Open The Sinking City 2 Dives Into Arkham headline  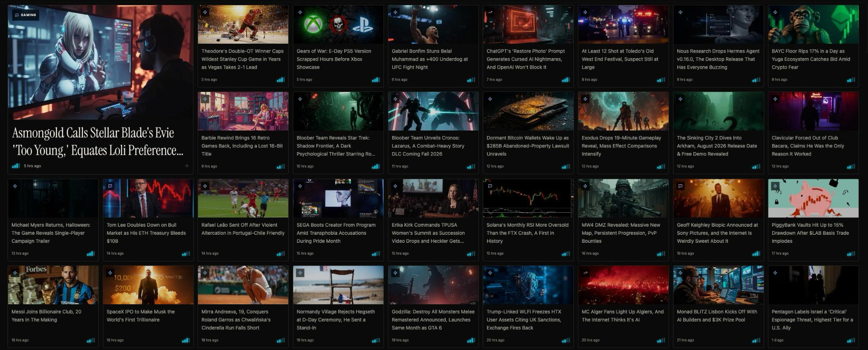[x=717, y=146]
